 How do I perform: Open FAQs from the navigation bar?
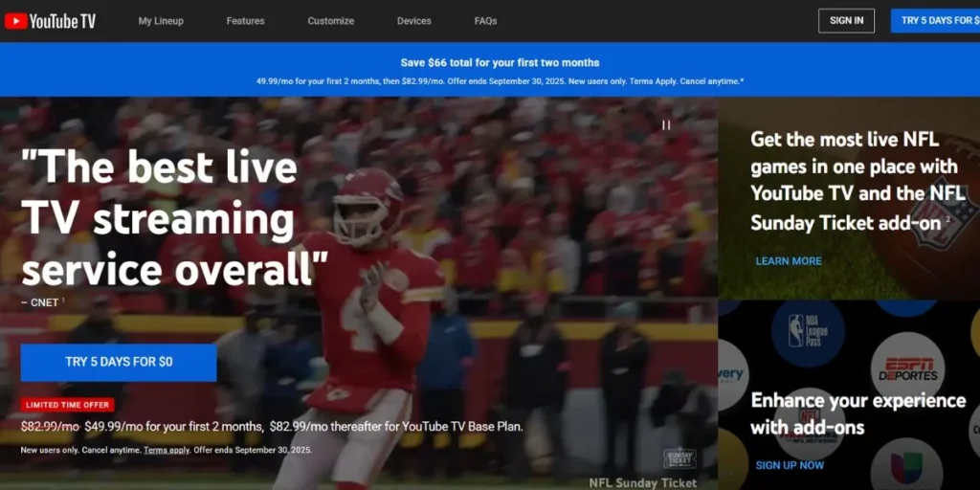[x=485, y=21]
